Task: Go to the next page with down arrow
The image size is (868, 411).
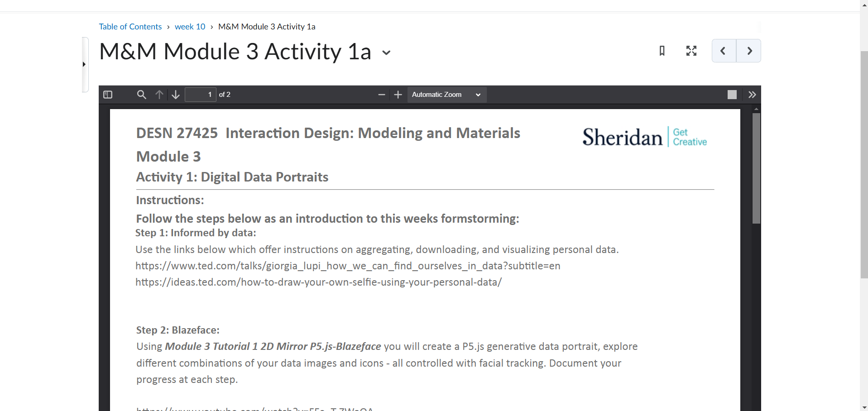Action: pyautogui.click(x=175, y=95)
